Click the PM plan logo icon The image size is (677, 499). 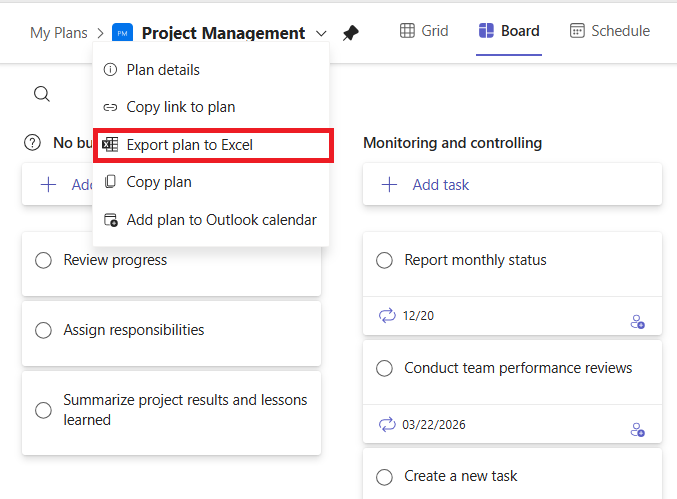122,33
